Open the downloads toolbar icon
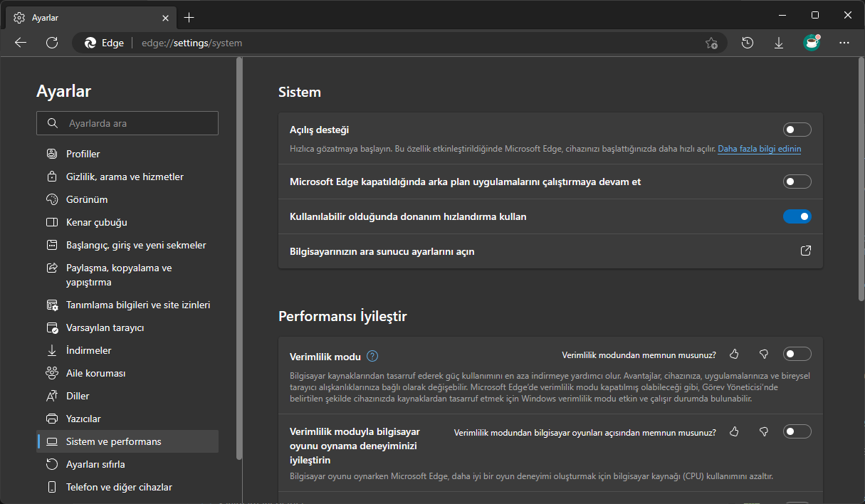The height and width of the screenshot is (504, 865). coord(778,43)
